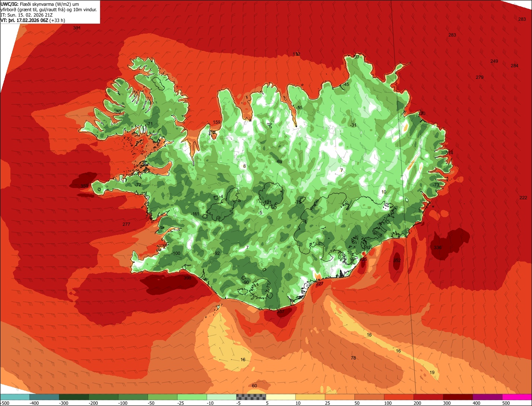Click the map value '-69' in central Iceland
532x406 pixels.
tap(279, 161)
